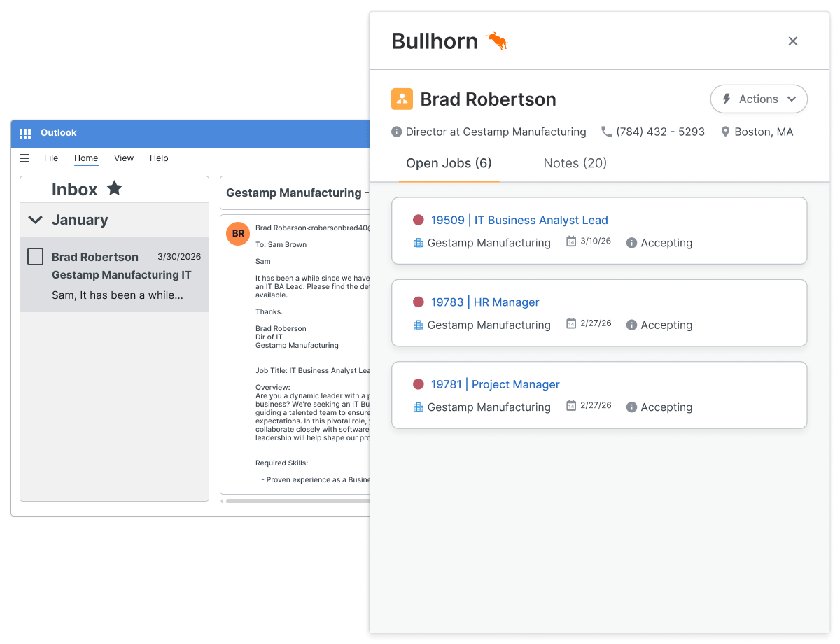Close the Bullhorn panel
The image size is (840, 644).
(793, 41)
